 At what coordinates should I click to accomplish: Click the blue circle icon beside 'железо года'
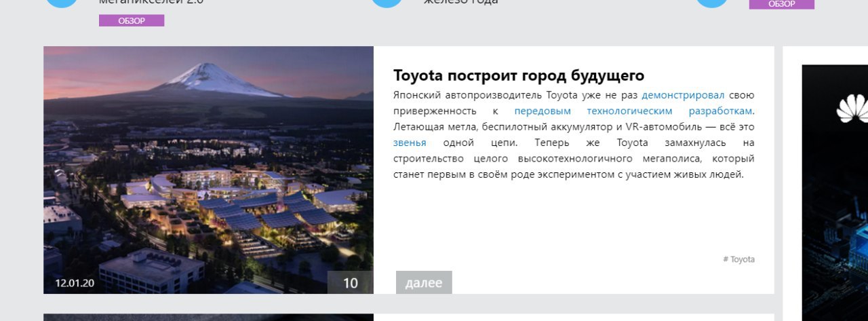coord(388,3)
